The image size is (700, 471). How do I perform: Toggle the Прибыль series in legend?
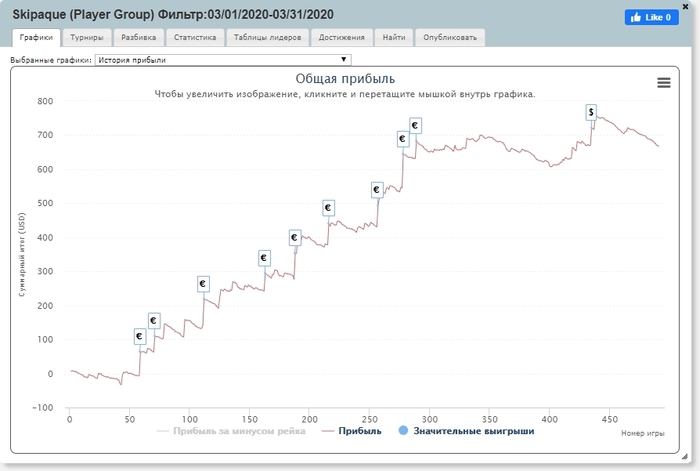[352, 431]
